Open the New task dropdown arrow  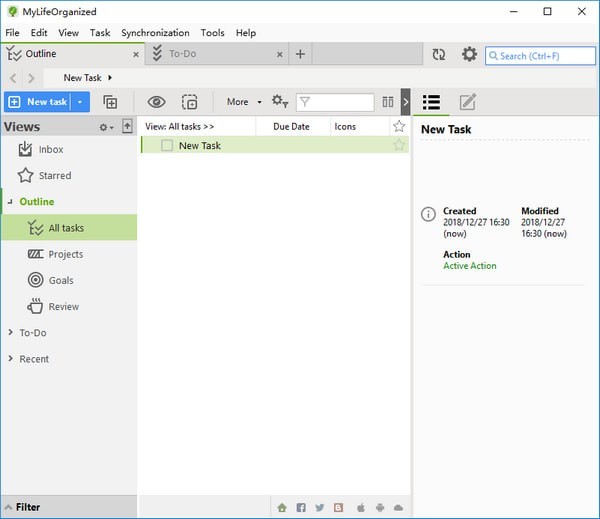click(80, 102)
